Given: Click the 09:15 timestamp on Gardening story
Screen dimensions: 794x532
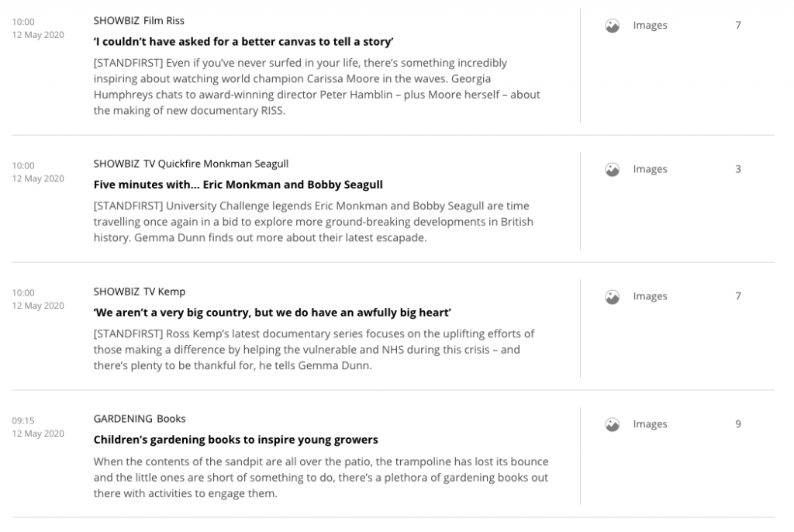Looking at the screenshot, I should coord(23,420).
